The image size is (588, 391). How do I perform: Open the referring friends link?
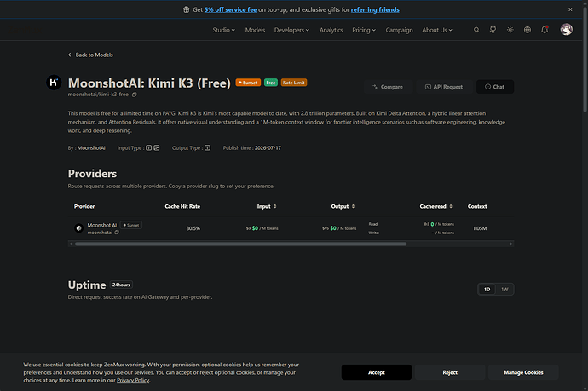pyautogui.click(x=375, y=9)
